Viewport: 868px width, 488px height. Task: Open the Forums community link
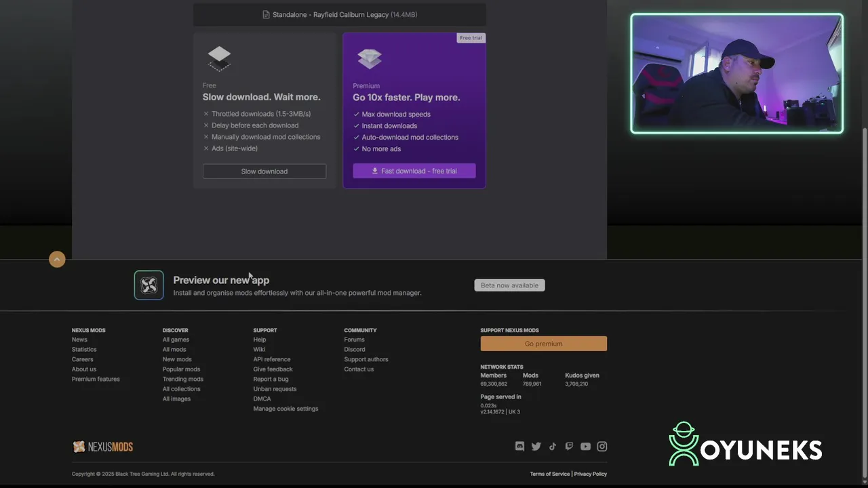(354, 340)
